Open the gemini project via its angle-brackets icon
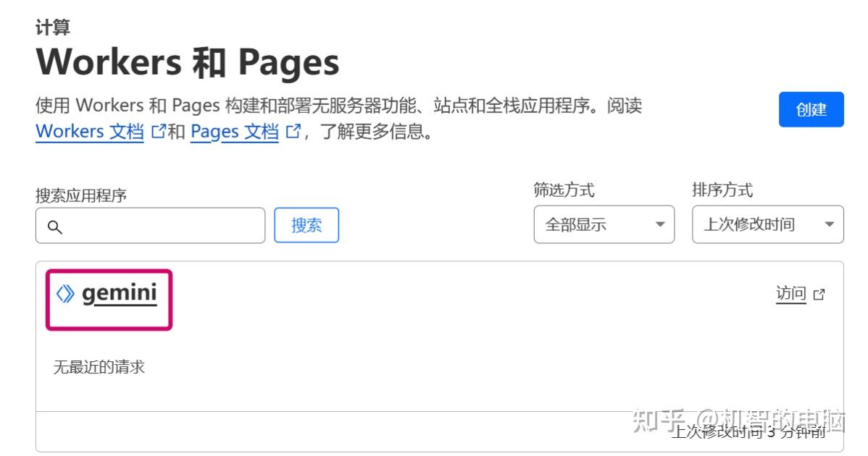The height and width of the screenshot is (456, 868). [x=66, y=294]
